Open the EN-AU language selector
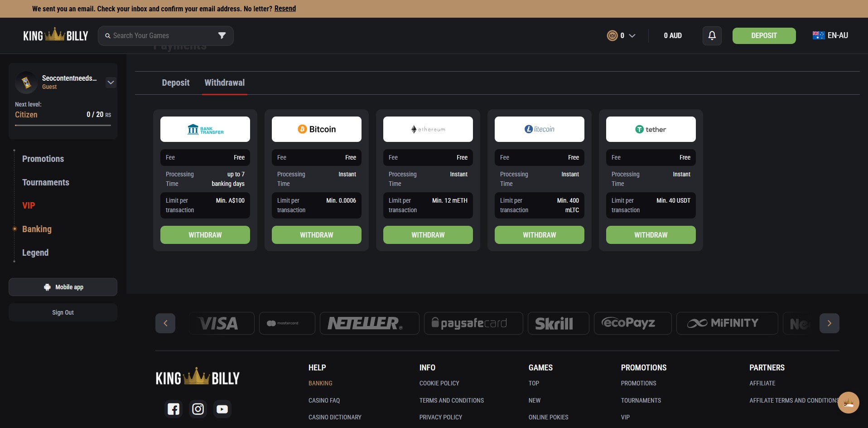Viewport: 868px width, 428px height. click(830, 35)
